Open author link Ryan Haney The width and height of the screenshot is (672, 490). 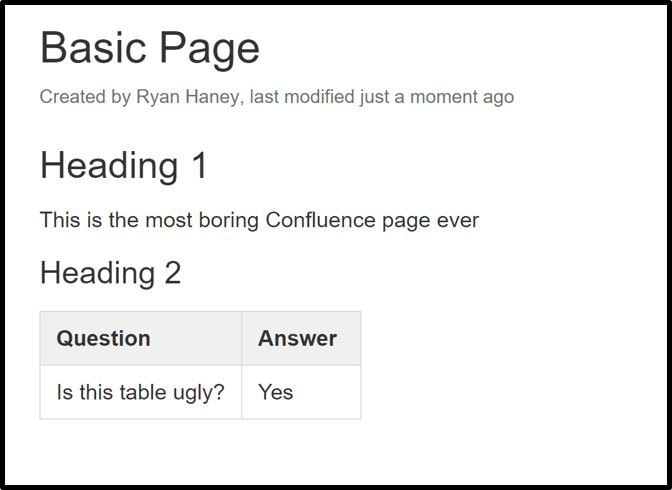point(187,97)
